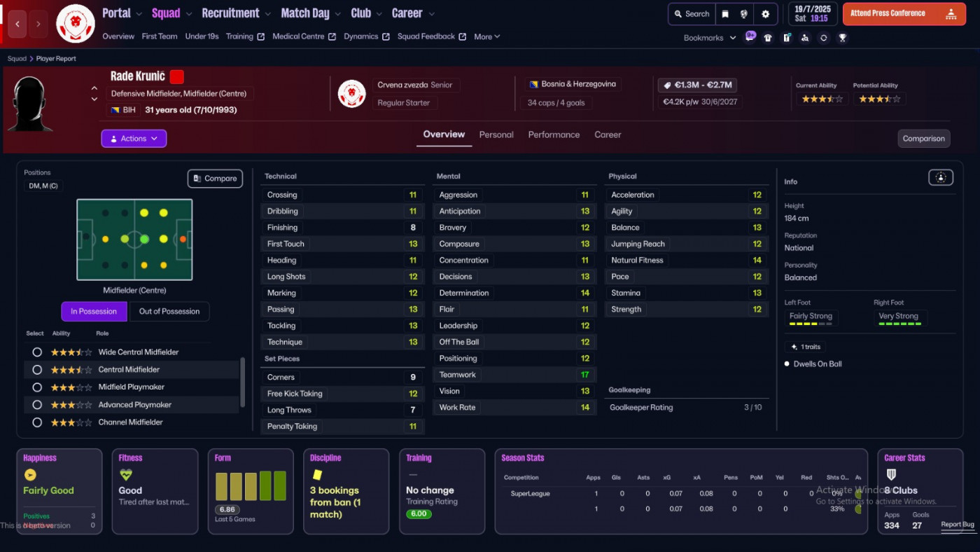The image size is (980, 552).
Task: Click the red colour swatch next to Rade Krunić
Action: click(x=176, y=76)
